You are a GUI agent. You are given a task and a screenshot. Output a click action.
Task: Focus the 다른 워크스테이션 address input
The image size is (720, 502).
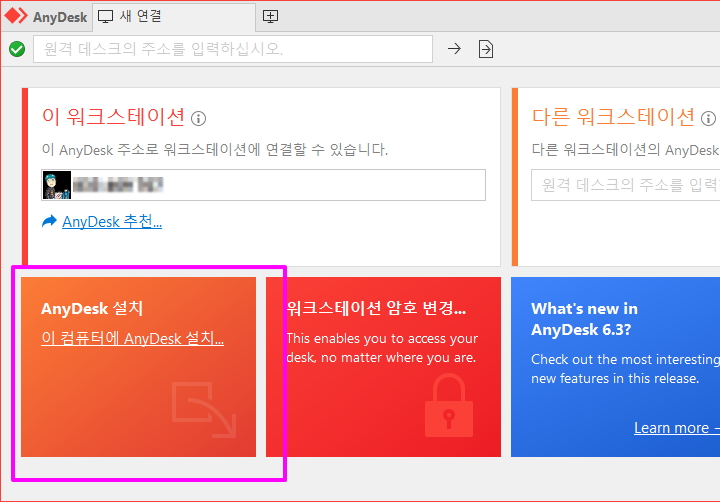(625, 185)
